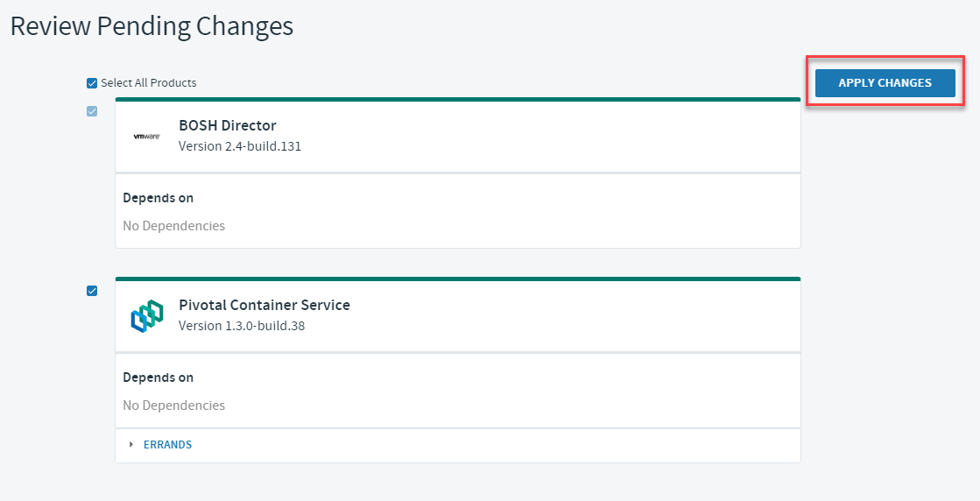
Task: Select the Pivotal Container Service title
Action: click(264, 305)
